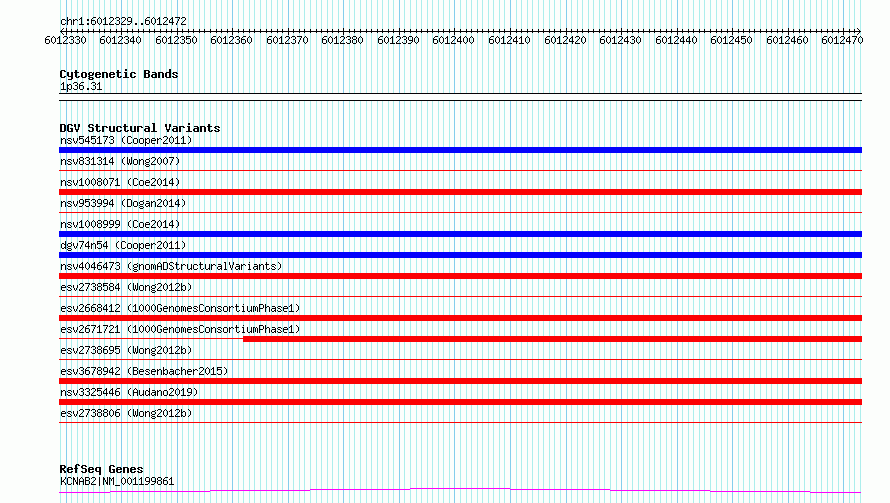Open variant nsv831314 (Wong2007) label
This screenshot has height=503, width=890.
[120, 161]
